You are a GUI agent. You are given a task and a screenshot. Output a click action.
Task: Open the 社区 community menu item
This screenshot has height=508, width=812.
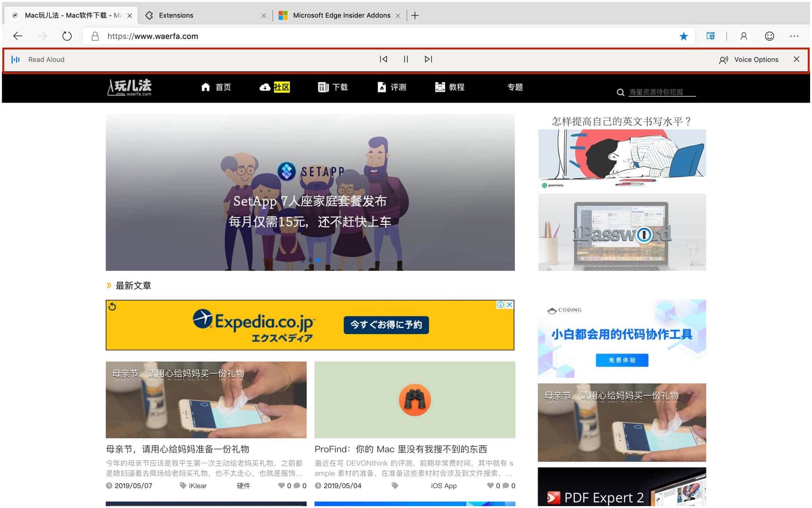coord(274,87)
